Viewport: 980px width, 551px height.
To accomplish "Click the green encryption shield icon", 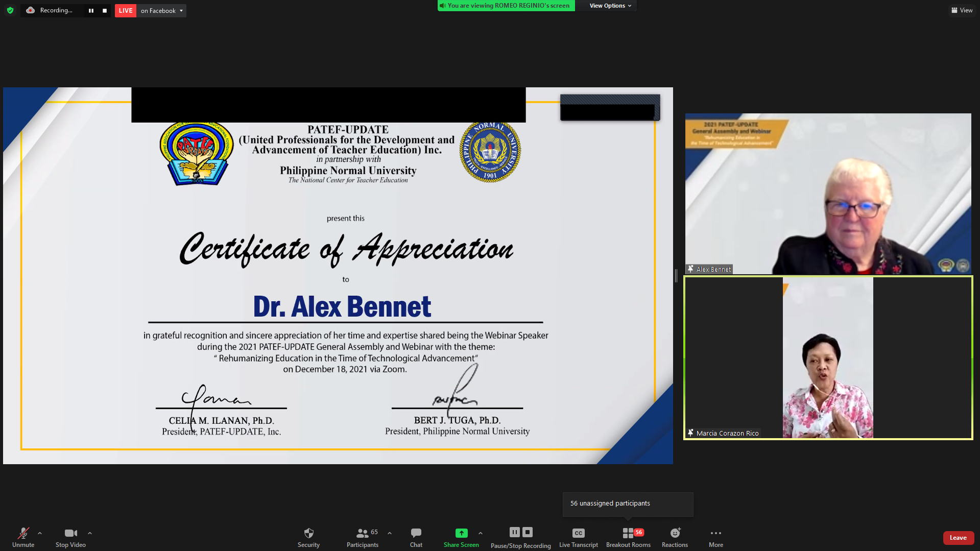I will [10, 10].
